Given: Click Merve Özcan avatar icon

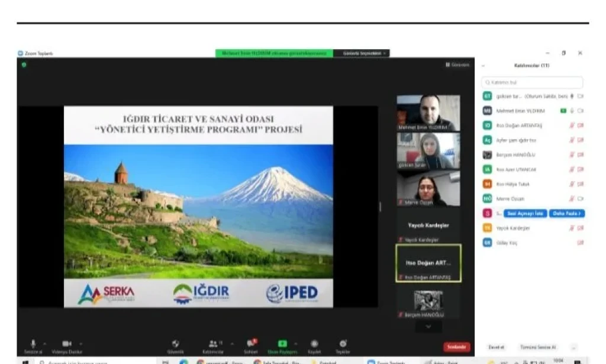Looking at the screenshot, I should (x=488, y=199).
